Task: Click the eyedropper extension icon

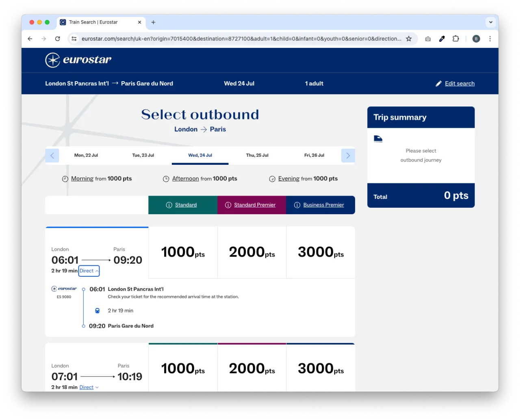Action: tap(442, 39)
